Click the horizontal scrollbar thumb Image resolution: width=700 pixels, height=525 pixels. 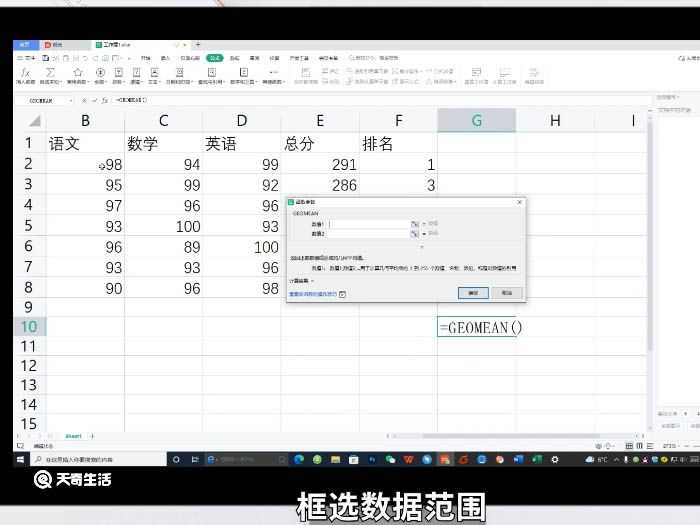pyautogui.click(x=511, y=436)
